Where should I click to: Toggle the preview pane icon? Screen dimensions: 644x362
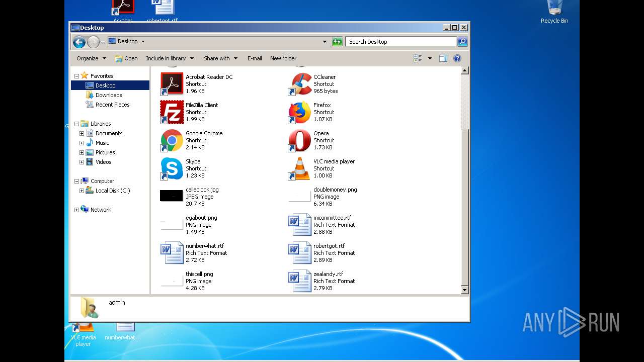coord(443,58)
